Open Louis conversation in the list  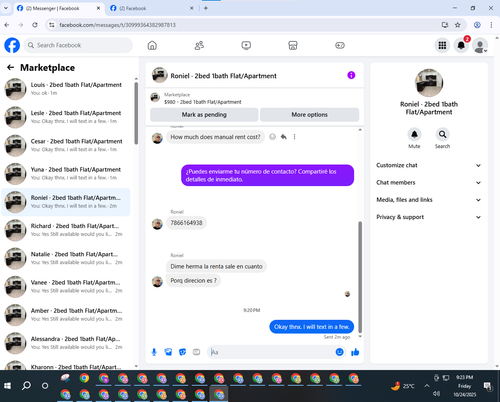point(66,89)
